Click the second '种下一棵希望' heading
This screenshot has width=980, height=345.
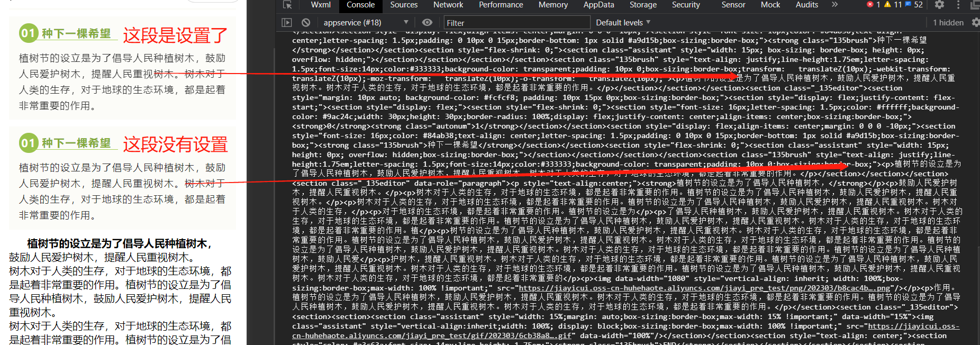[x=77, y=143]
